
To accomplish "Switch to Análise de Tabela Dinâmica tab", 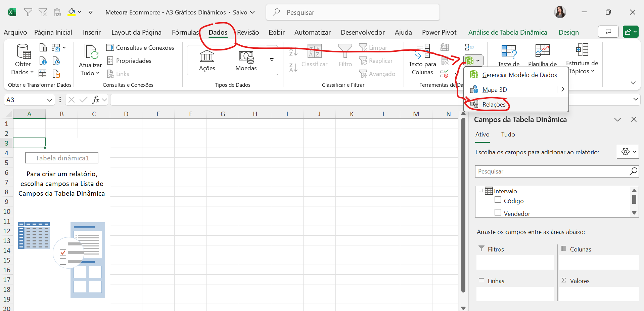I will click(508, 32).
